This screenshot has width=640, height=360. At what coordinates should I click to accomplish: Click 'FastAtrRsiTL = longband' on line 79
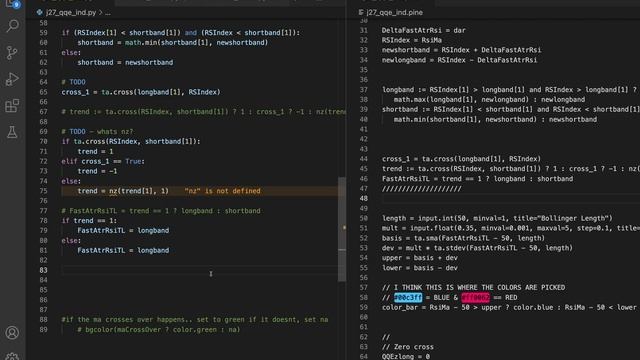[123, 231]
